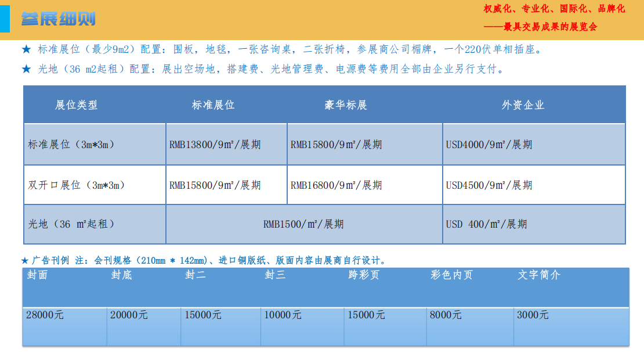The image size is (644, 352).
Task: Click the 文字简介 column header
Action: tap(539, 275)
